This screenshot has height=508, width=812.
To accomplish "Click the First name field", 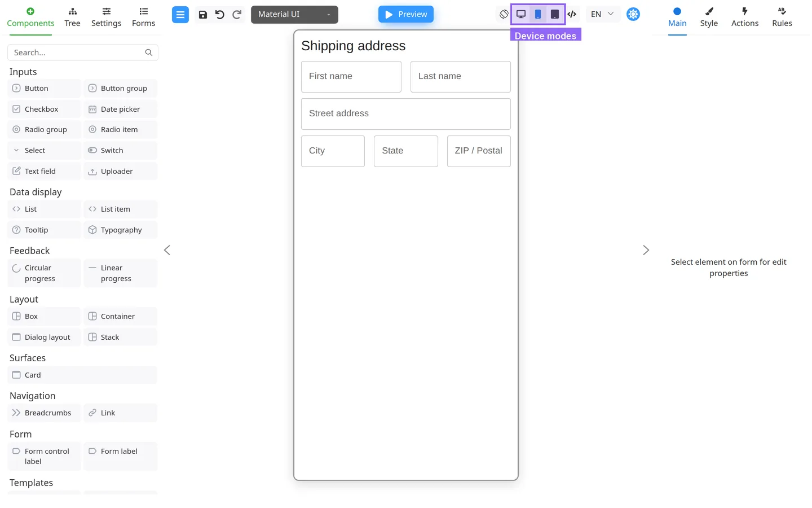I will [351, 77].
